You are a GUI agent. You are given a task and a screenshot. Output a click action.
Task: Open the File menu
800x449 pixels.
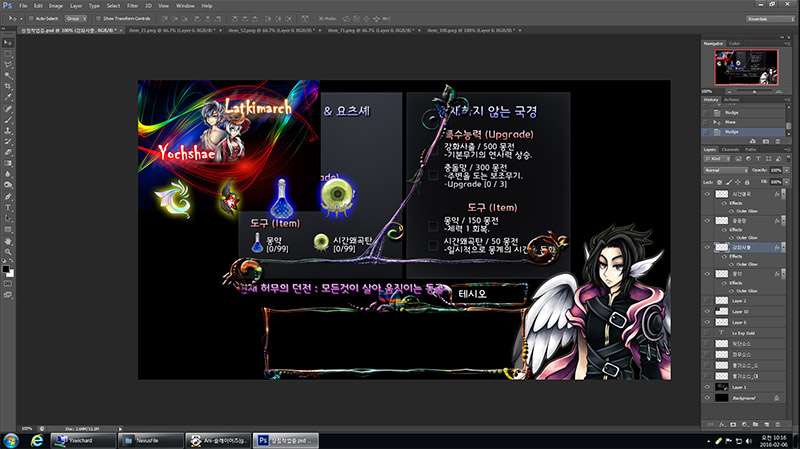[x=23, y=6]
